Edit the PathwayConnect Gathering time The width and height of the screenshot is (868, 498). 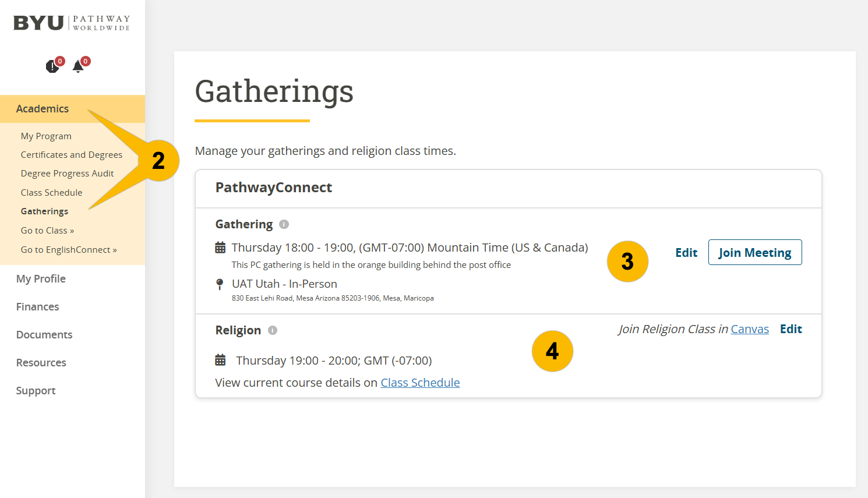click(x=686, y=253)
